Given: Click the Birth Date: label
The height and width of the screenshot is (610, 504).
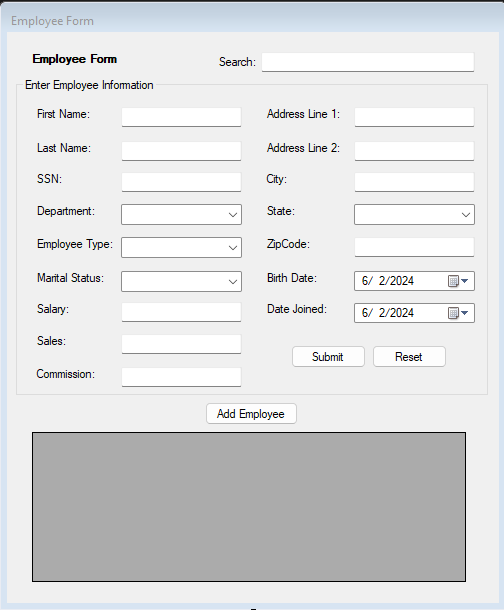Looking at the screenshot, I should pyautogui.click(x=292, y=278).
